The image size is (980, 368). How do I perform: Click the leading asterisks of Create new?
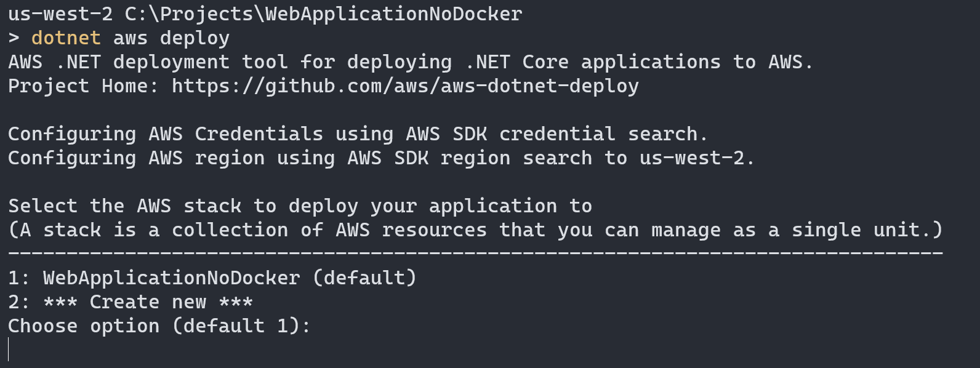coord(60,302)
